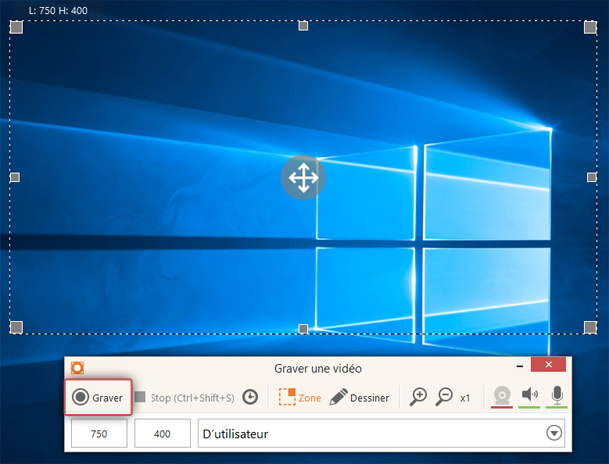The image size is (609, 464).
Task: Click the L: 750 H: 400 size label
Action: coord(58,10)
